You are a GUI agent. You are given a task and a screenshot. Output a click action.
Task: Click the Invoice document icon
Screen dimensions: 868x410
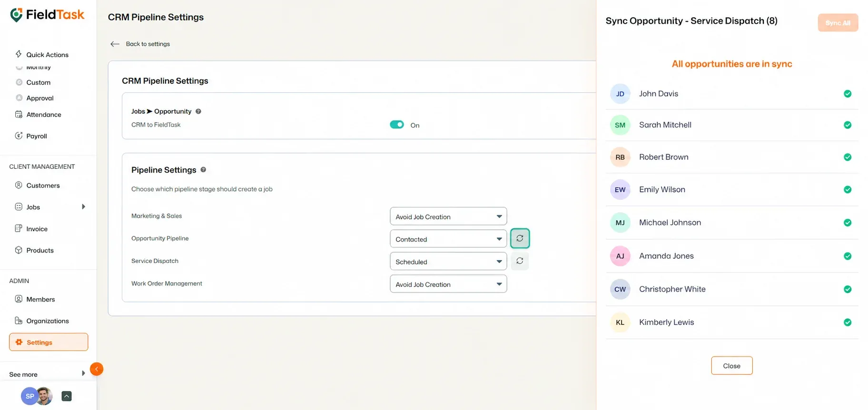click(19, 228)
